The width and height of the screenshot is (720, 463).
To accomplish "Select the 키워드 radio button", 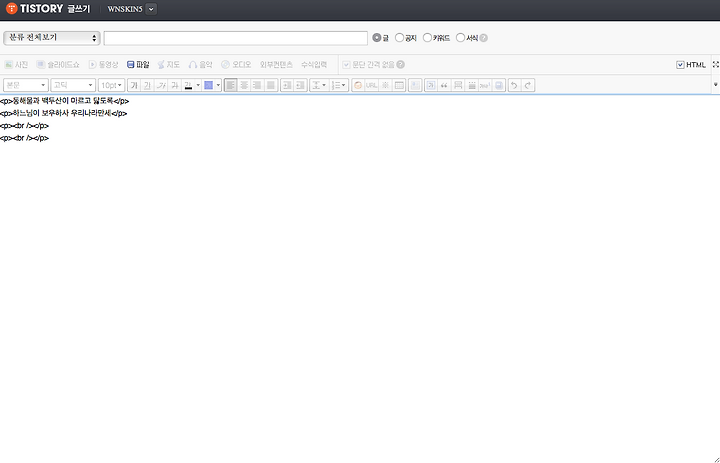I will (427, 38).
